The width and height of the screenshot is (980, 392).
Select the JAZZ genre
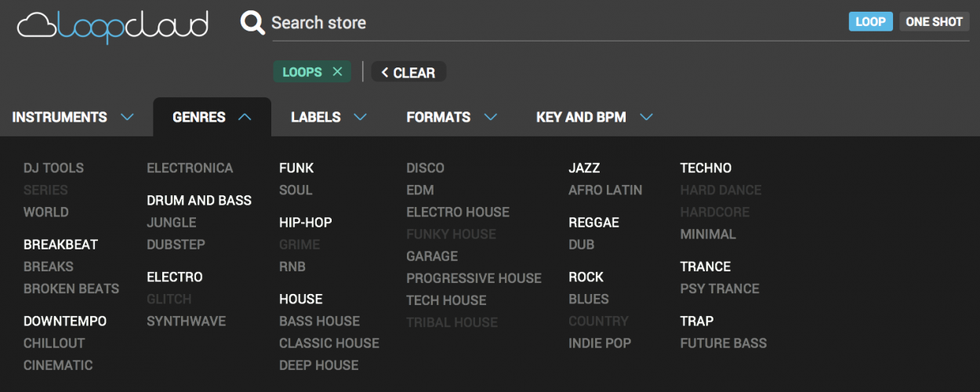[x=584, y=168]
